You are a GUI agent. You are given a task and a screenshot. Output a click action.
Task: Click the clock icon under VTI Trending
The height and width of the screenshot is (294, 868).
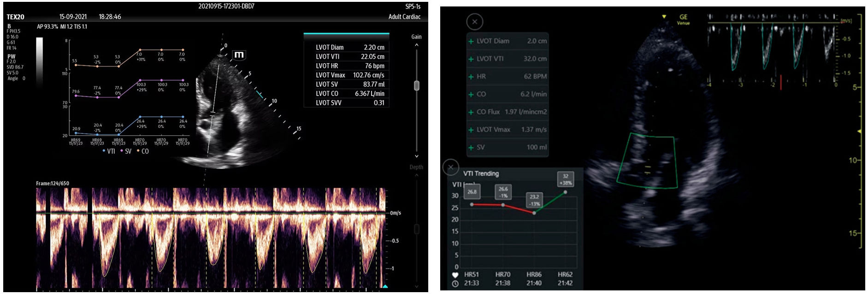[x=455, y=283]
